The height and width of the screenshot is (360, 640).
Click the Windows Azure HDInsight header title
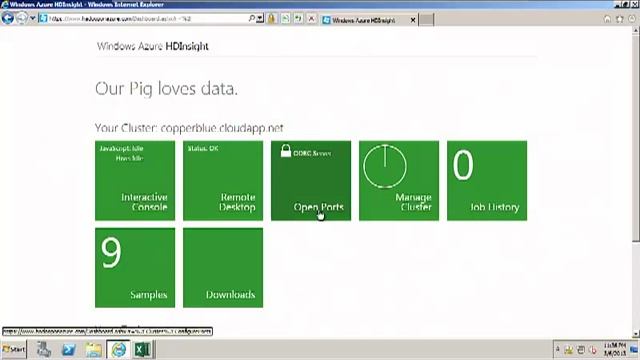pyautogui.click(x=153, y=46)
